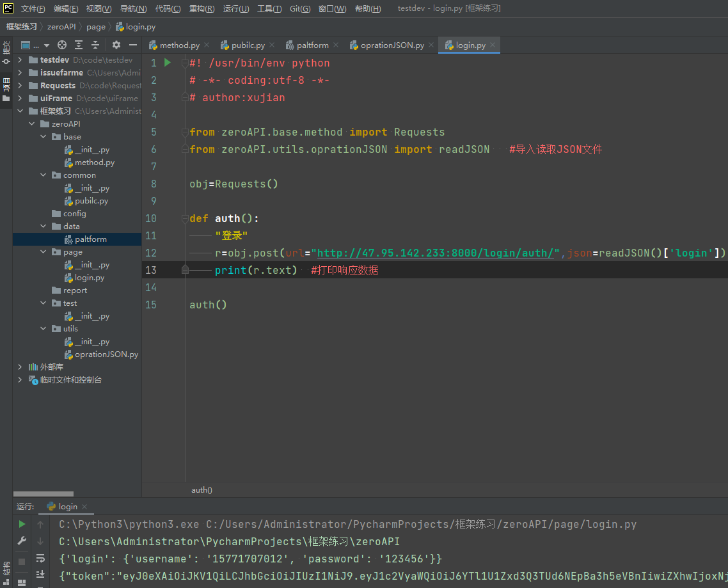The height and width of the screenshot is (588, 728).
Task: Open the 重构(R) menu
Action: click(x=202, y=9)
